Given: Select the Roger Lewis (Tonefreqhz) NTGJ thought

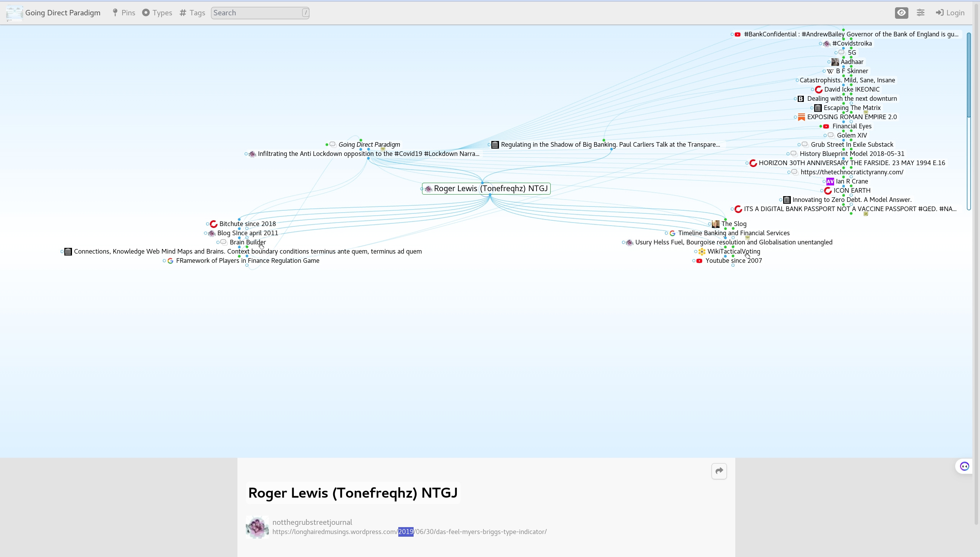Looking at the screenshot, I should 490,188.
